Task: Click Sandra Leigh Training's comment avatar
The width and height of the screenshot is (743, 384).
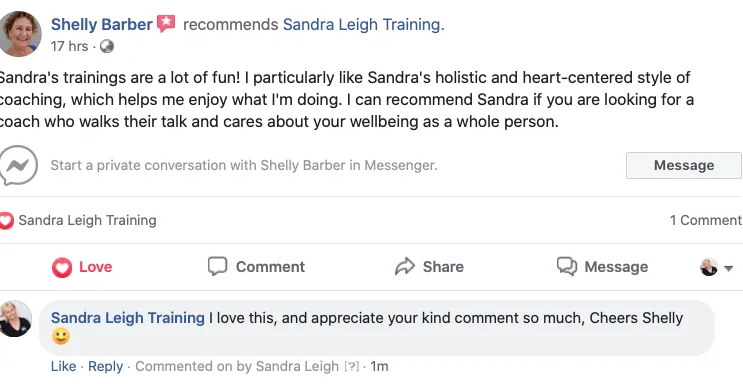Action: point(15,319)
